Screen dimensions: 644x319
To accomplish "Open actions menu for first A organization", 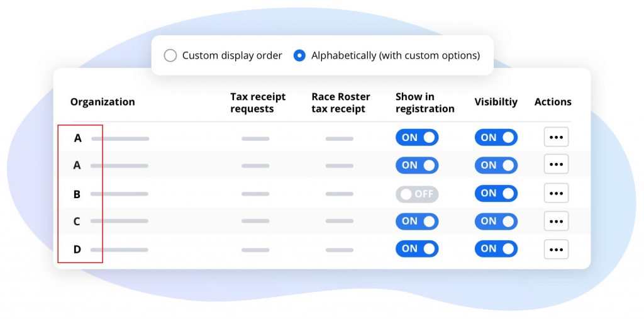I will [556, 137].
